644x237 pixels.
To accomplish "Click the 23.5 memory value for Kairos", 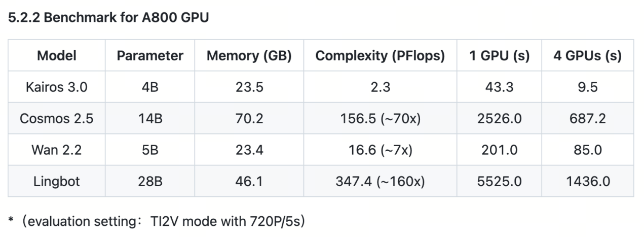I will coord(249,87).
